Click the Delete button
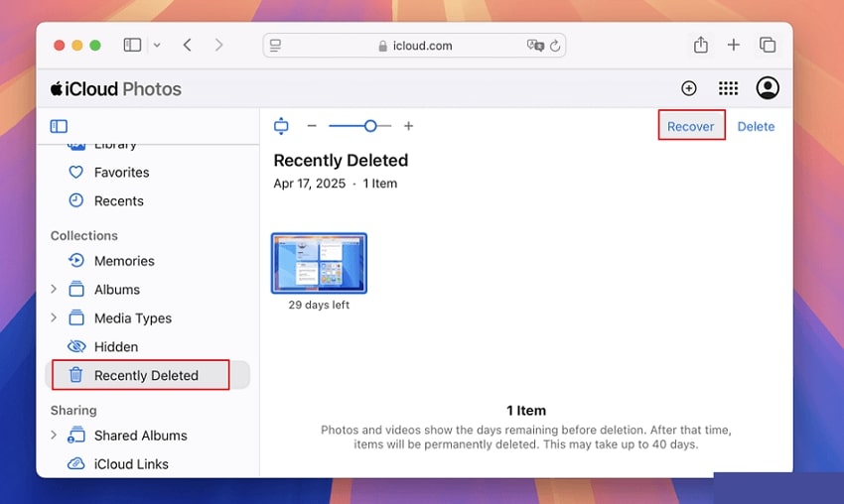The width and height of the screenshot is (844, 504). (x=756, y=126)
